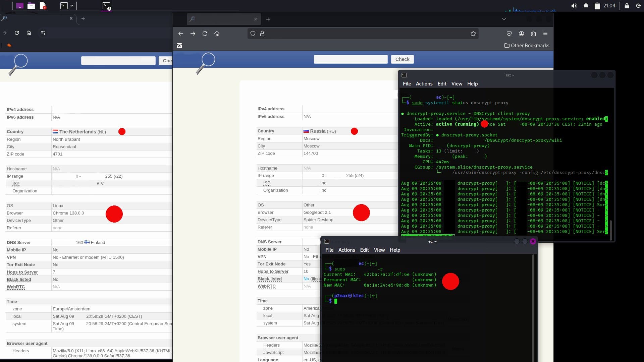Open a new tab in the Firefox window
The width and height of the screenshot is (644, 362).
[268, 19]
